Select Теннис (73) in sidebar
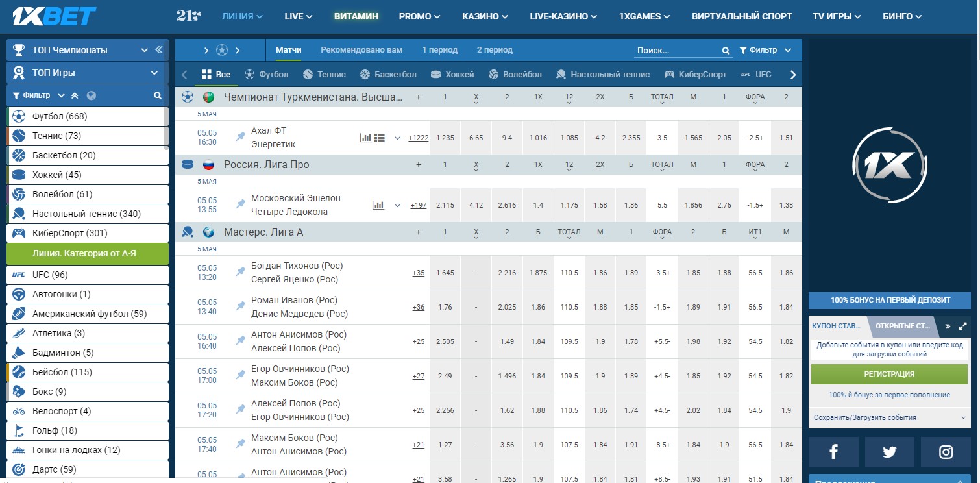Image resolution: width=980 pixels, height=483 pixels. (x=88, y=136)
